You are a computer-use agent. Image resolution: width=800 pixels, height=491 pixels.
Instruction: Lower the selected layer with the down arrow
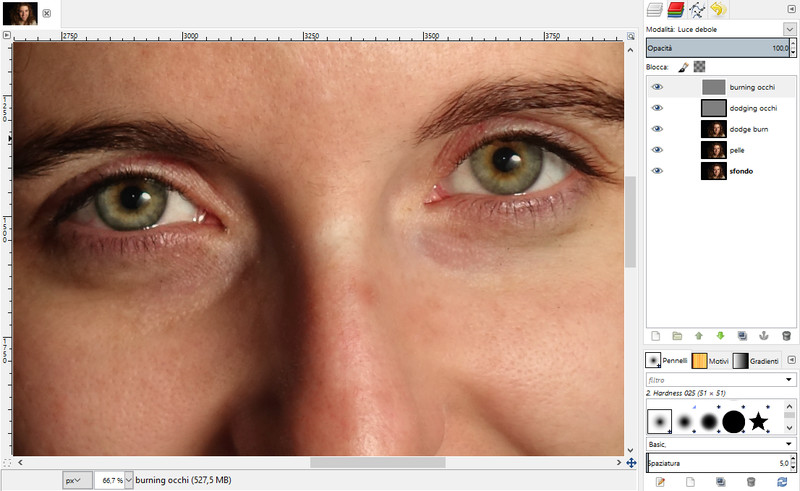click(720, 336)
